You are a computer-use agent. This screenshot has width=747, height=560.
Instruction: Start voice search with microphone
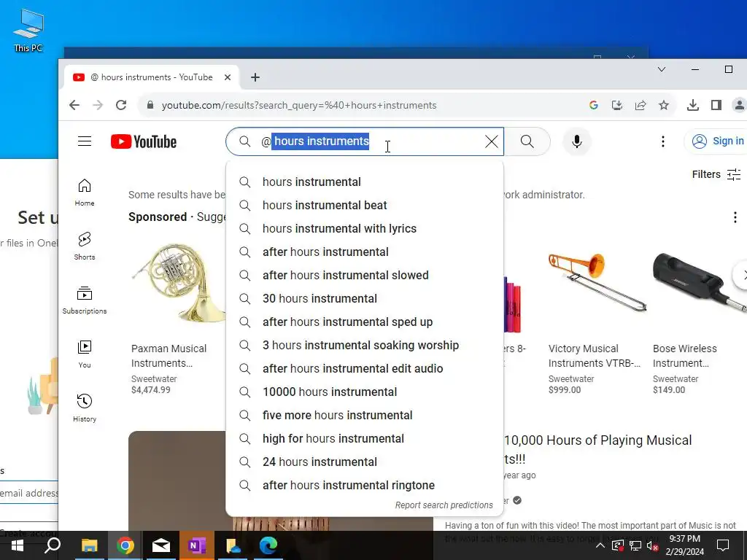coord(576,141)
